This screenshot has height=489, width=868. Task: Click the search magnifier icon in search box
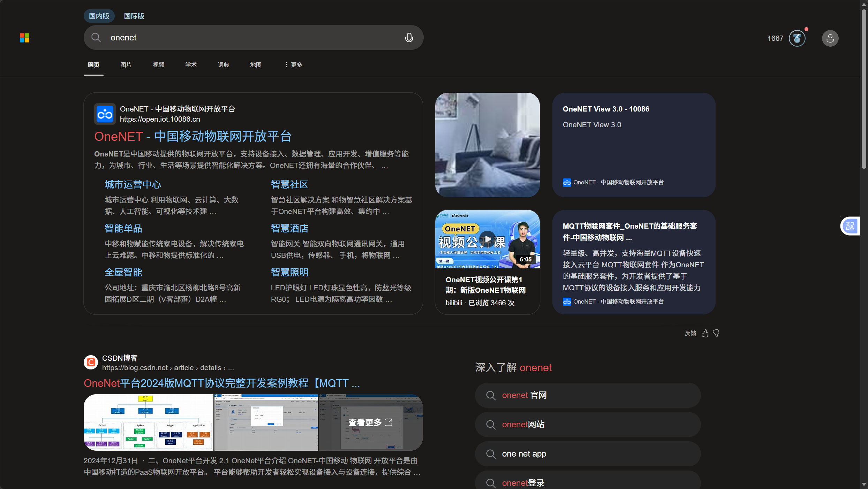pos(96,38)
